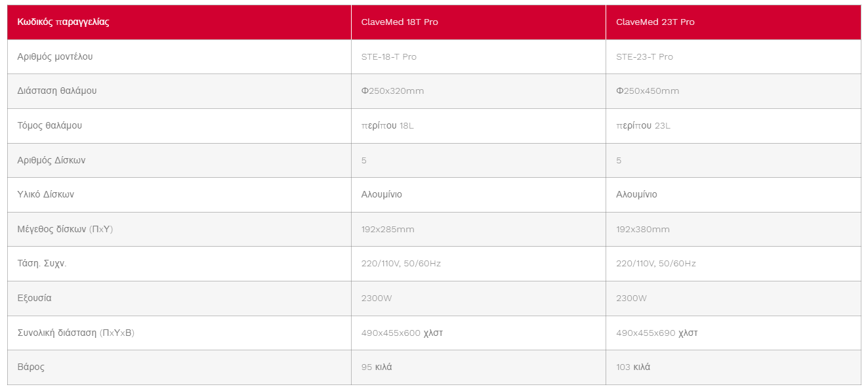Click the Κωδικός παραγγελίας header cell
868x391 pixels.
coord(179,22)
